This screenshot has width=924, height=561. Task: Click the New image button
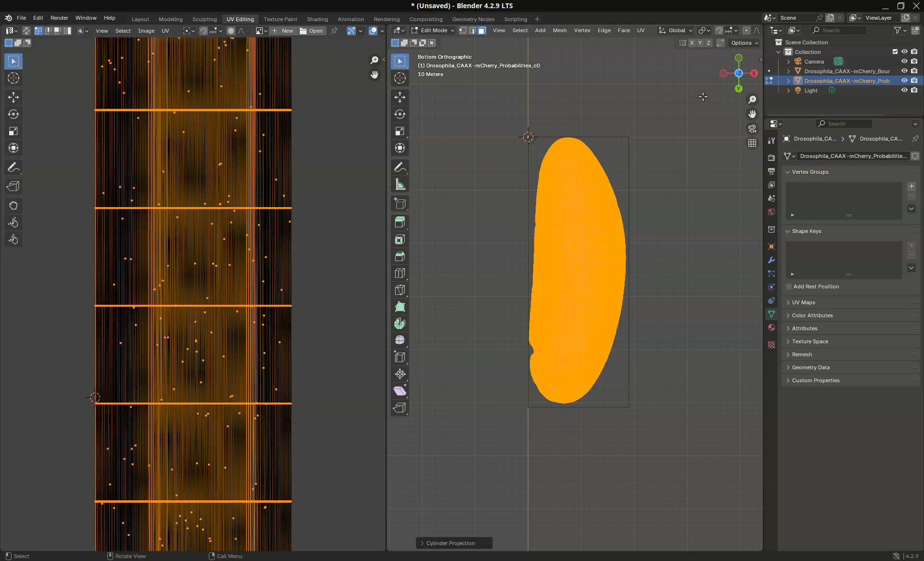point(282,31)
